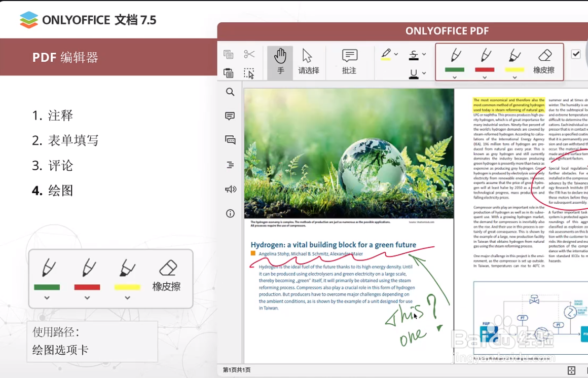Click yellow highlighter in enlarged callout
Screen dimensions: 588x378
click(127, 268)
